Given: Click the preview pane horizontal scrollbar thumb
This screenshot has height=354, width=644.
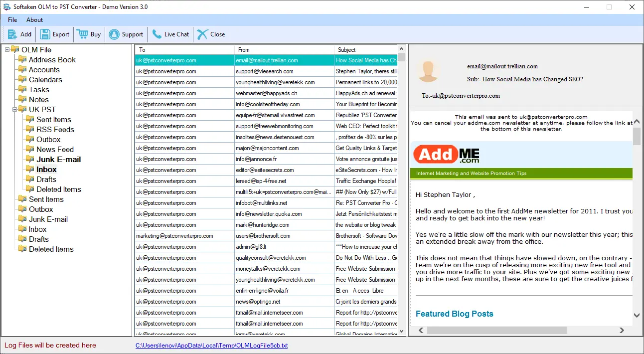Looking at the screenshot, I should coord(497,330).
